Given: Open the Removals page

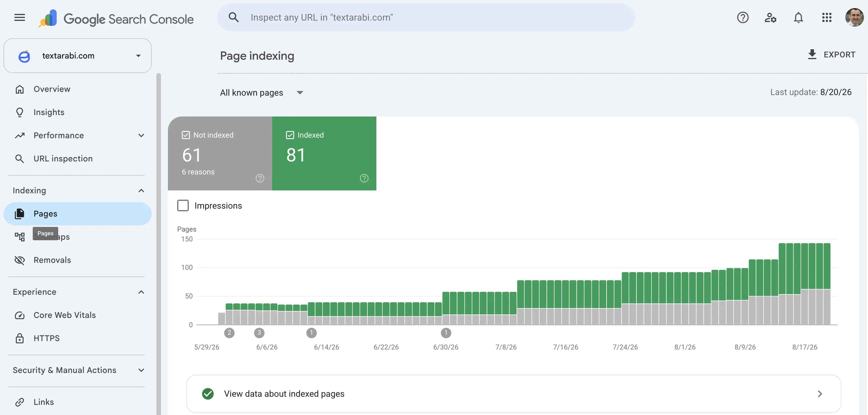Looking at the screenshot, I should (78, 260).
